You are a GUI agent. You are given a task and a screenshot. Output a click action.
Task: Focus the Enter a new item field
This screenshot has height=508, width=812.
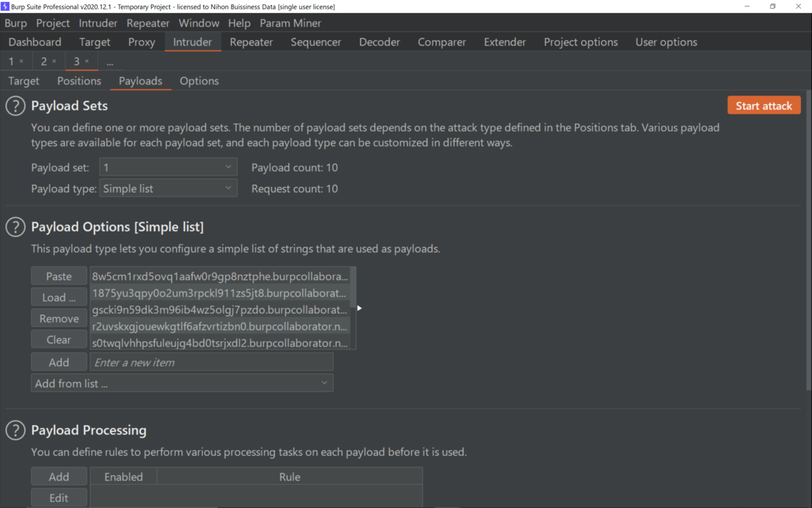point(212,362)
